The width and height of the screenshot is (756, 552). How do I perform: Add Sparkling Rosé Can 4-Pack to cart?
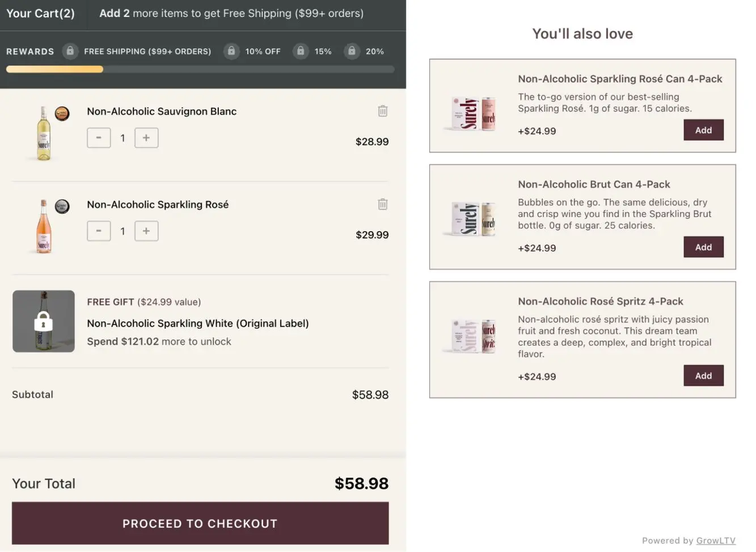(x=703, y=130)
